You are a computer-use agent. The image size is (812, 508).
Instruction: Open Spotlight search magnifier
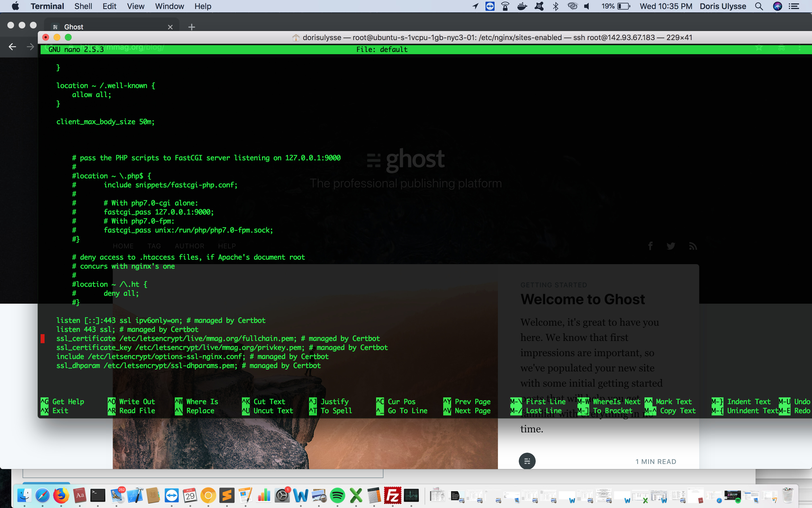click(759, 6)
